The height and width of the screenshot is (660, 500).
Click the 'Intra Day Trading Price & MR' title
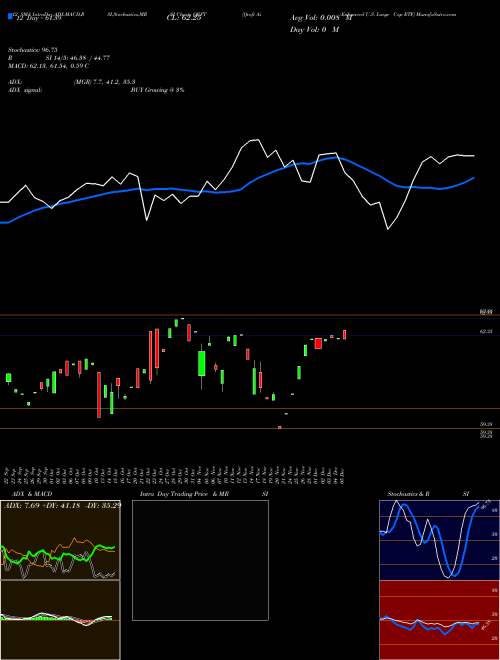coord(184,494)
